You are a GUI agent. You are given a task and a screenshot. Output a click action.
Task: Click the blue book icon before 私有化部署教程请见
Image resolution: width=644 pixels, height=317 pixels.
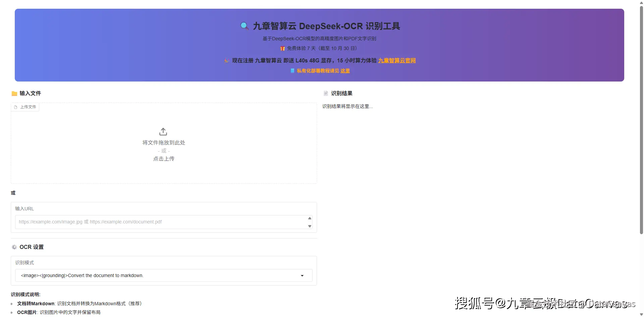(x=292, y=71)
